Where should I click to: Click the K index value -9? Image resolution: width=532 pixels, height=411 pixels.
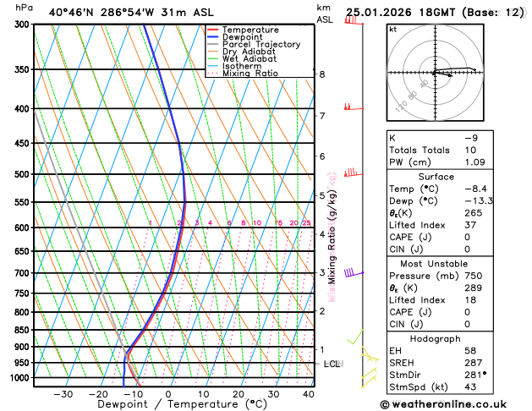coord(471,138)
